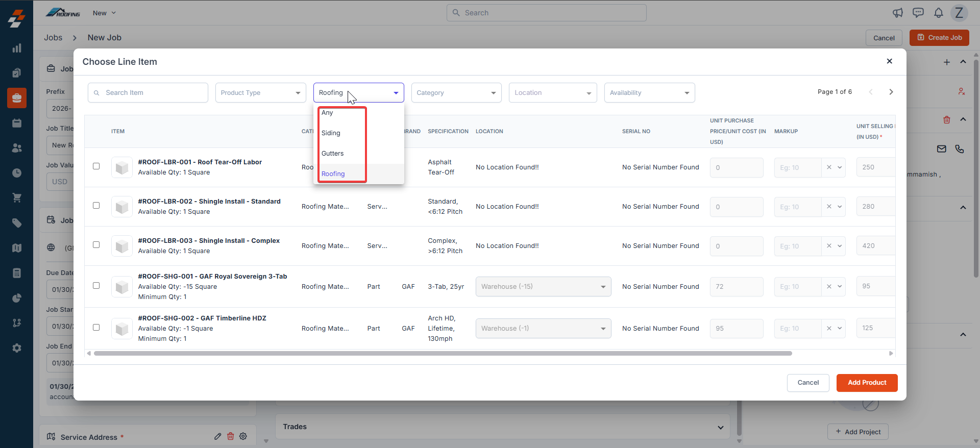Click the Cancel button in page header
980x448 pixels.
coord(884,38)
